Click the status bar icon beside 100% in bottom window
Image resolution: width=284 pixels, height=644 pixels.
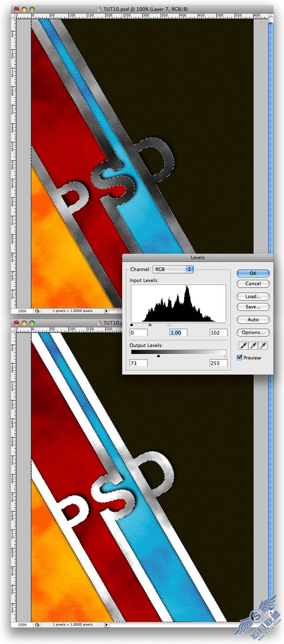pos(37,624)
